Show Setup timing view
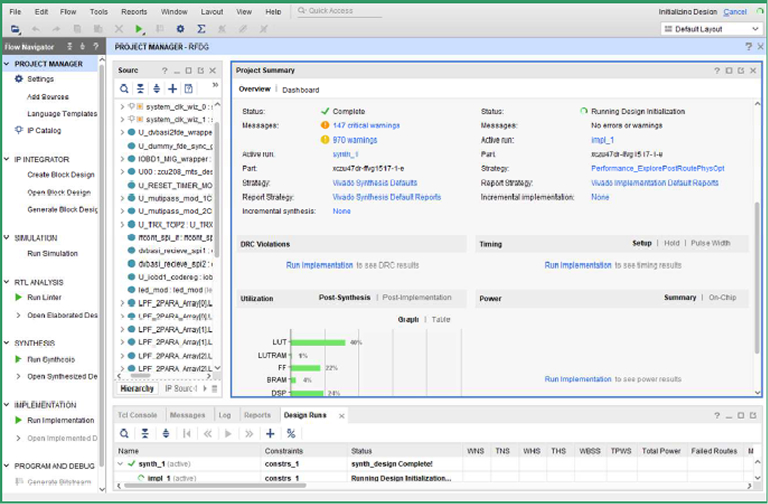 [642, 243]
